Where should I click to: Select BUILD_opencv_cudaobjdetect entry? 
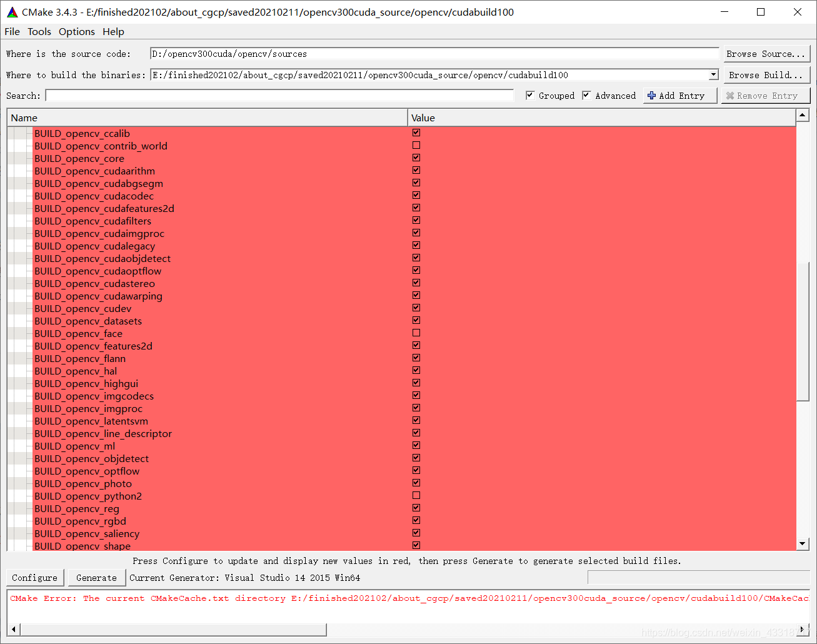[x=103, y=259]
